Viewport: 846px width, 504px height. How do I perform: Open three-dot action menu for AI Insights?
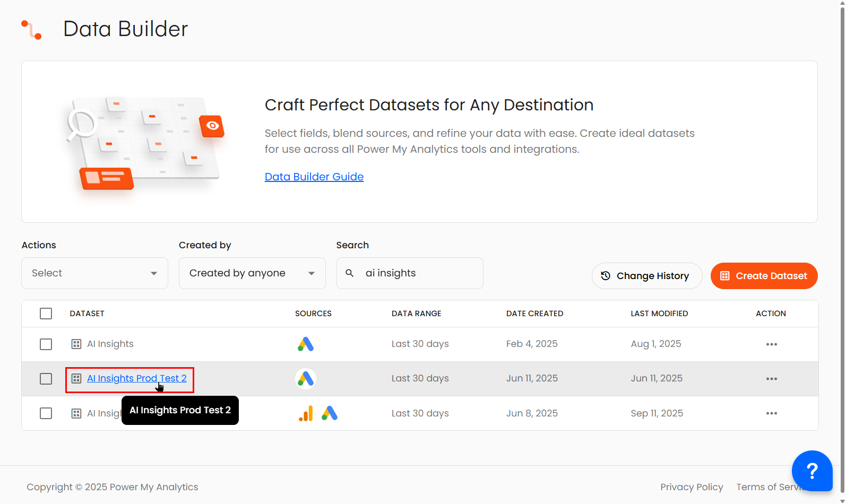click(x=771, y=344)
